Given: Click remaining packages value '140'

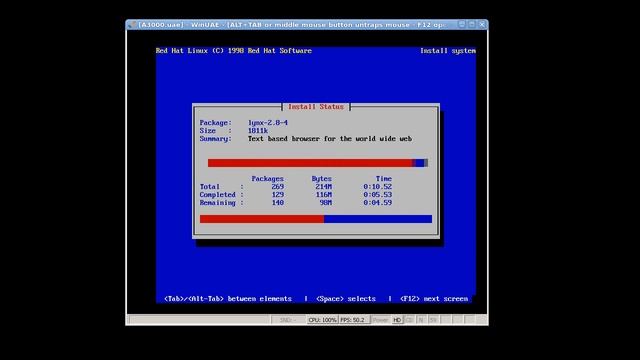Looking at the screenshot, I should (278, 203).
